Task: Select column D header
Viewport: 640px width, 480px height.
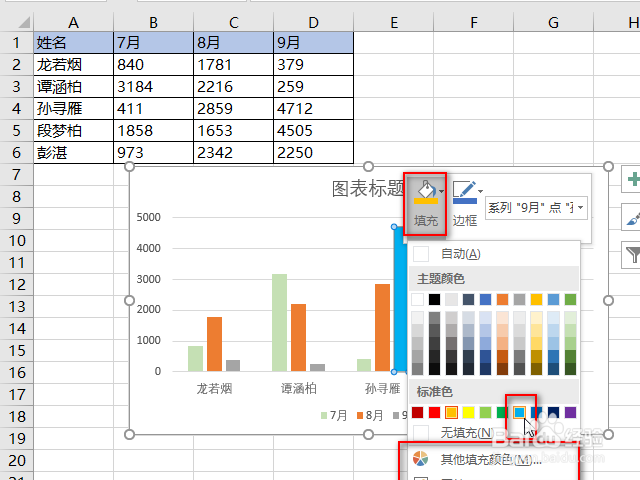Action: pyautogui.click(x=313, y=22)
